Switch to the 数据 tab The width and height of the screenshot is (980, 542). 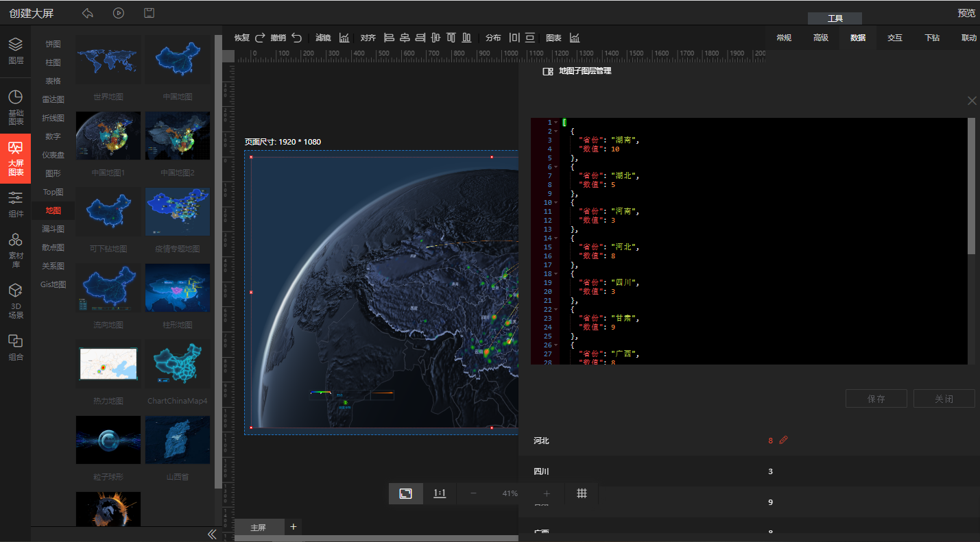pos(858,38)
